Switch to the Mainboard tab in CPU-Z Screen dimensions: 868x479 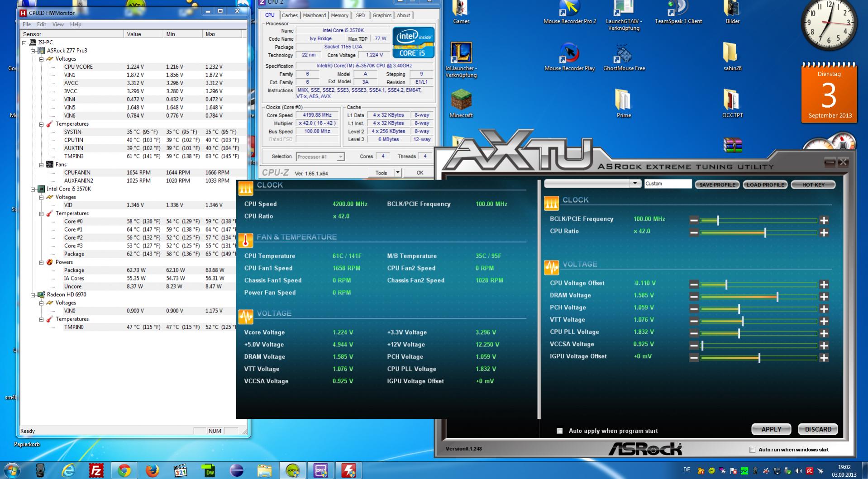click(314, 15)
